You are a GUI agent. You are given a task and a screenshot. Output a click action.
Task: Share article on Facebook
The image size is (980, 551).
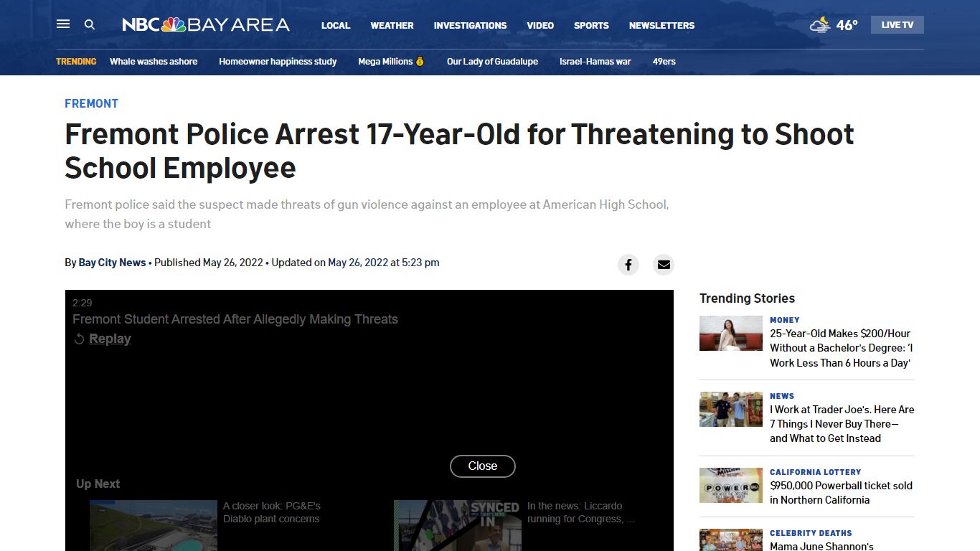pyautogui.click(x=628, y=265)
